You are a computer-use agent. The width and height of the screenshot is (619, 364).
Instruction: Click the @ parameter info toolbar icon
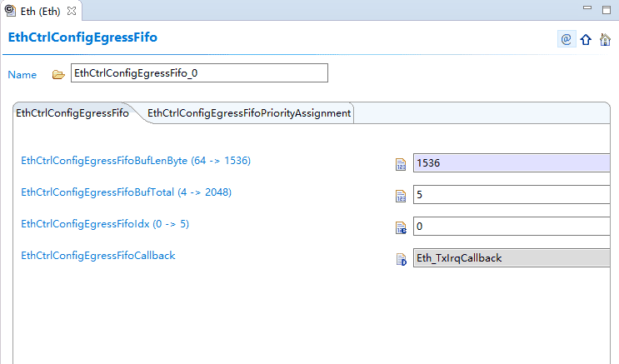click(x=567, y=39)
